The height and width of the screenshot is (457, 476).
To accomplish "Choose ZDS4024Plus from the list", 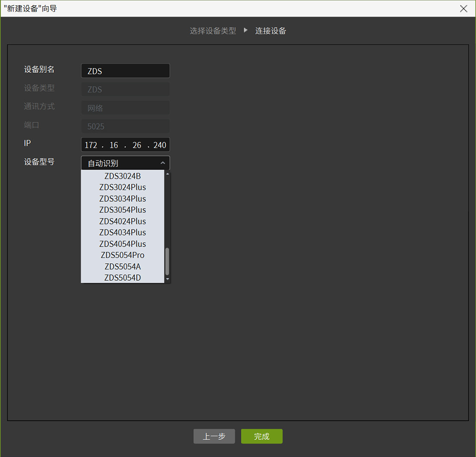I will [x=122, y=221].
